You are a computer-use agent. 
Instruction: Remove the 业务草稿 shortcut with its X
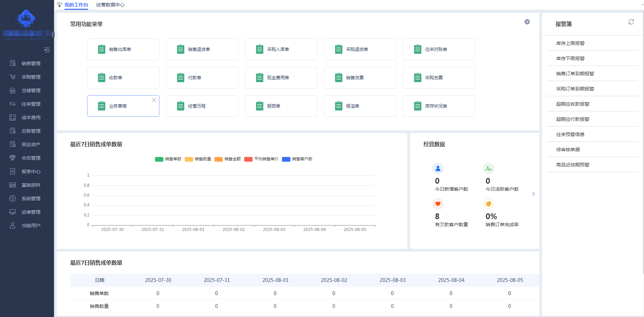[x=154, y=100]
